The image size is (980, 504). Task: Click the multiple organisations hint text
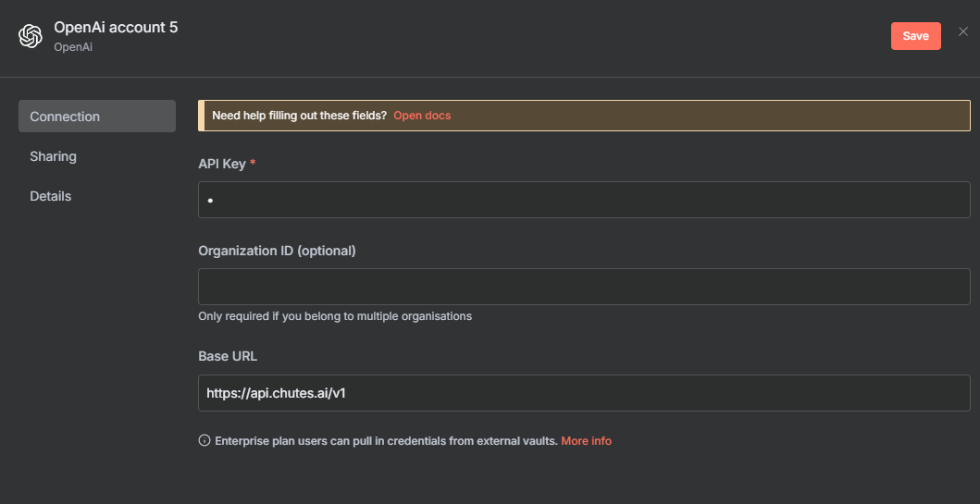pyautogui.click(x=335, y=316)
